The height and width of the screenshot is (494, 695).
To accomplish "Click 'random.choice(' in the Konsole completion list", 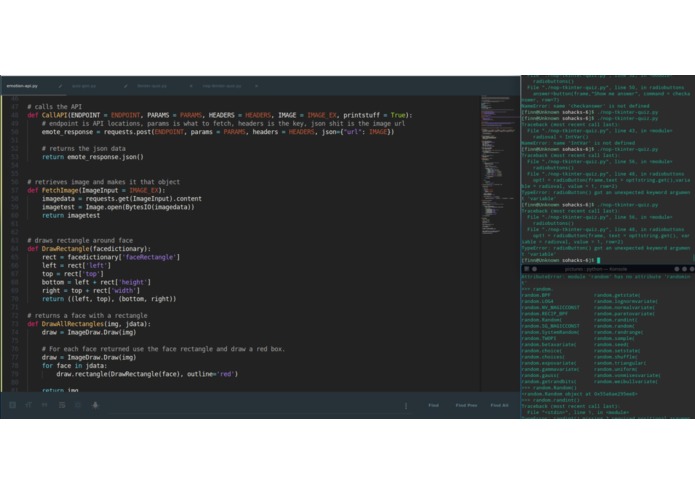I will click(x=542, y=350).
